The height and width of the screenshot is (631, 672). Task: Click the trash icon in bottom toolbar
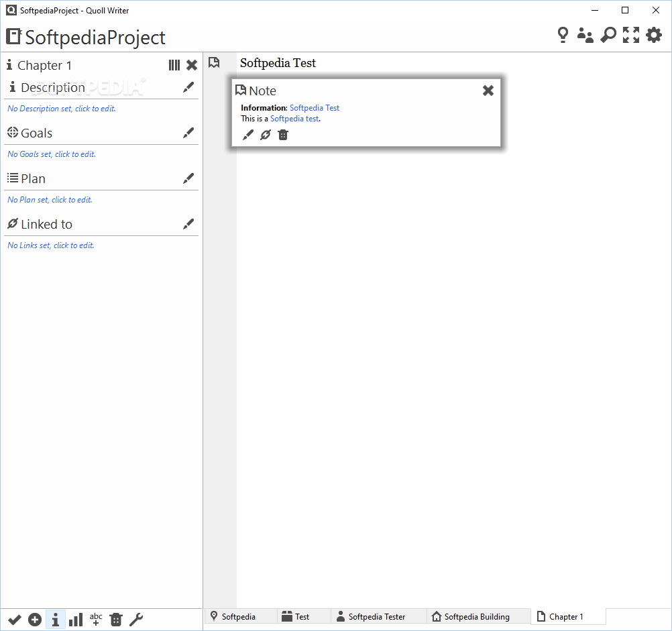coord(116,620)
